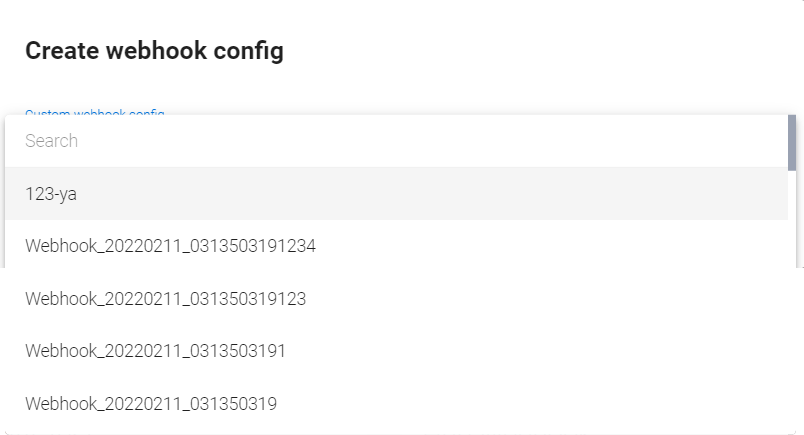Click the blue field label under heading
The height and width of the screenshot is (435, 804).
click(x=94, y=113)
